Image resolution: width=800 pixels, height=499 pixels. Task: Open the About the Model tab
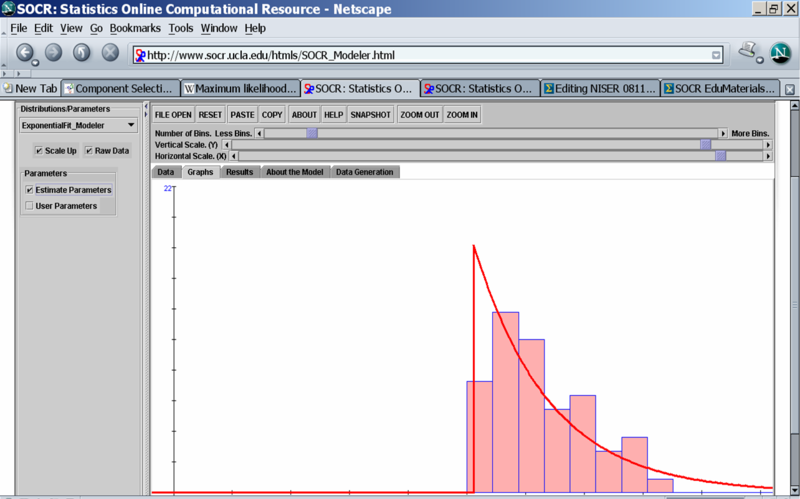point(295,172)
